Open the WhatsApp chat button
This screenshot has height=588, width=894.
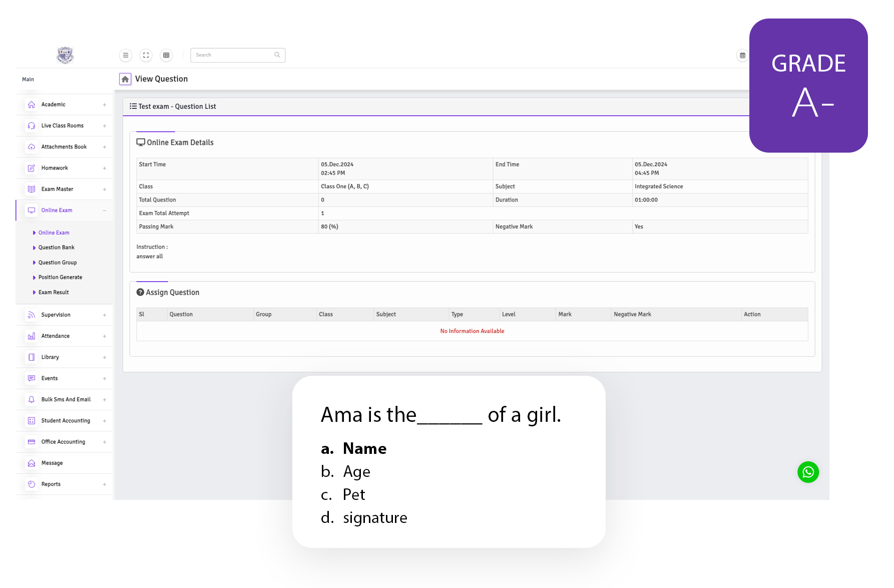click(808, 472)
